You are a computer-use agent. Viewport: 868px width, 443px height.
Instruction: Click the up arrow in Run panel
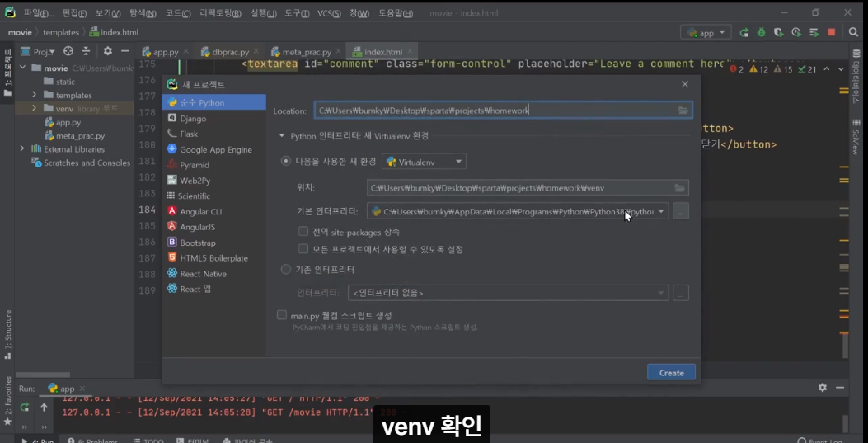click(44, 407)
